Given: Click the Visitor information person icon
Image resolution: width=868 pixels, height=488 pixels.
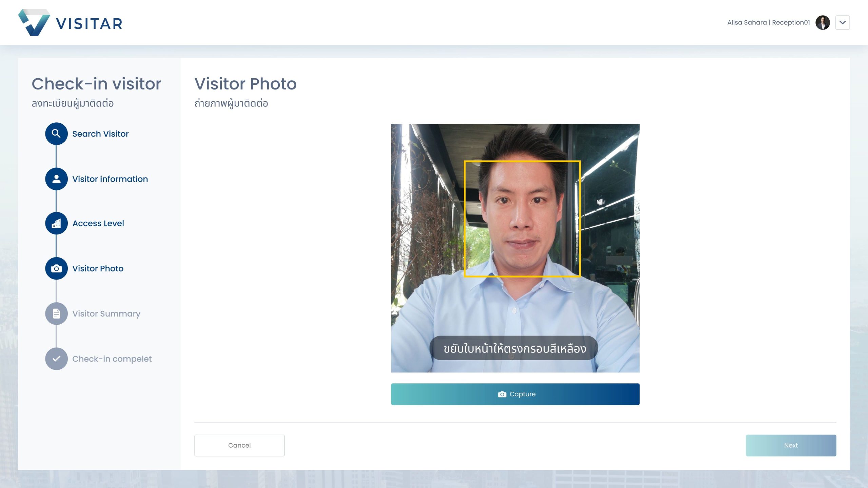Looking at the screenshot, I should pyautogui.click(x=56, y=179).
